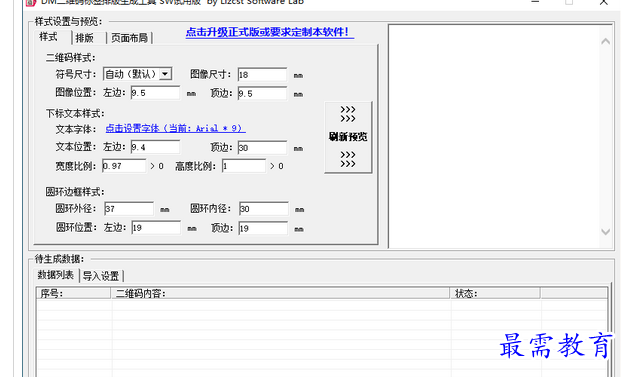Click the 文本位置 左边 input field

[155, 147]
